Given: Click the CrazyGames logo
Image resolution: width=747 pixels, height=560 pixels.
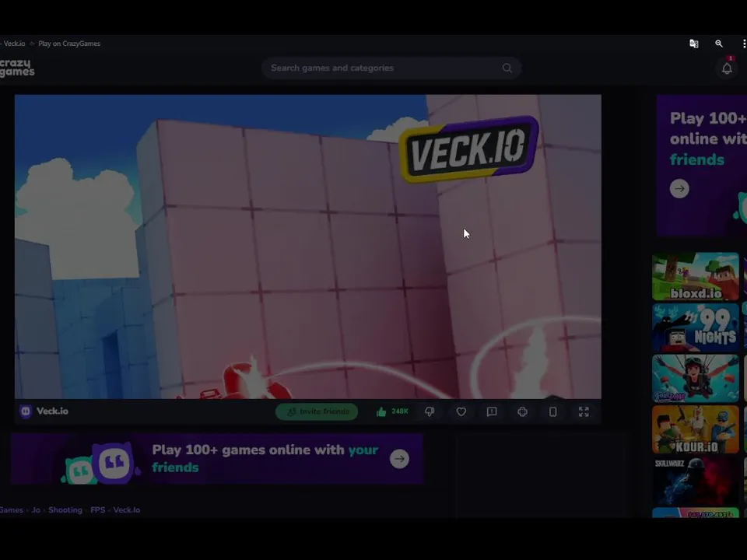Looking at the screenshot, I should point(17,68).
